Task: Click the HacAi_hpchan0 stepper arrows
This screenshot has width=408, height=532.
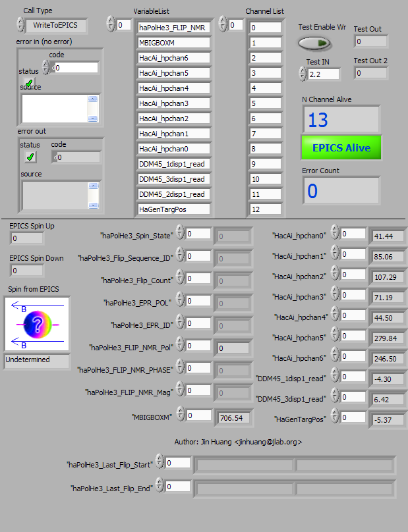Action: coord(335,233)
